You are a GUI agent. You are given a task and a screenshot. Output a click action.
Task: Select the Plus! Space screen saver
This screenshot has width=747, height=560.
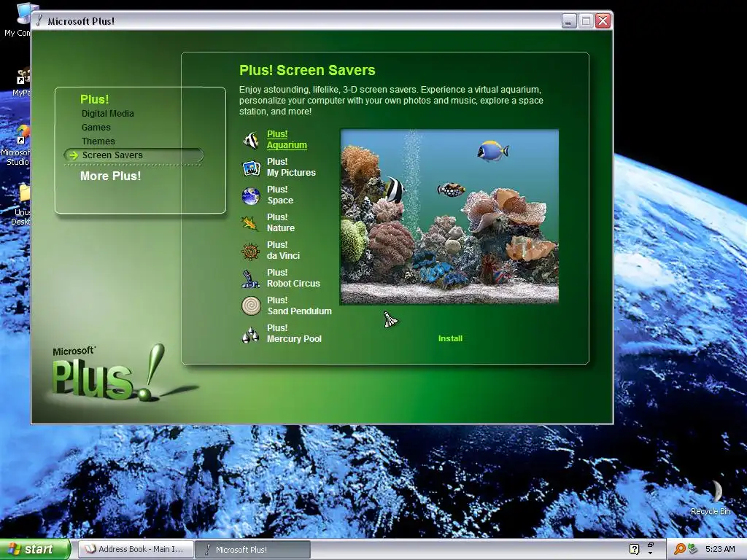tap(280, 195)
